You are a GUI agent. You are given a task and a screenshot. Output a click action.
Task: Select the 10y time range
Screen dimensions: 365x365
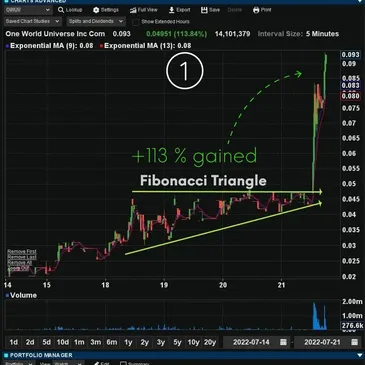tap(193, 342)
